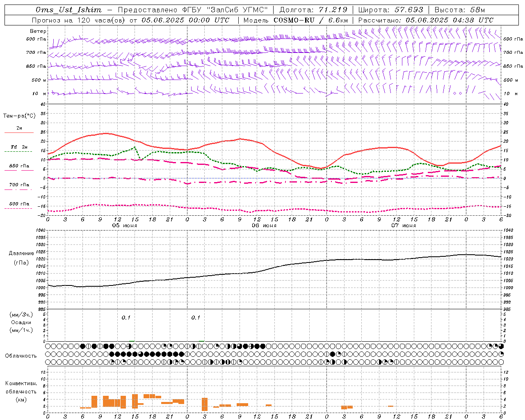Image resolution: width=525 pixels, height=420 pixels.
Task: Click the left 10 м wind level label
Action: pyautogui.click(x=39, y=94)
